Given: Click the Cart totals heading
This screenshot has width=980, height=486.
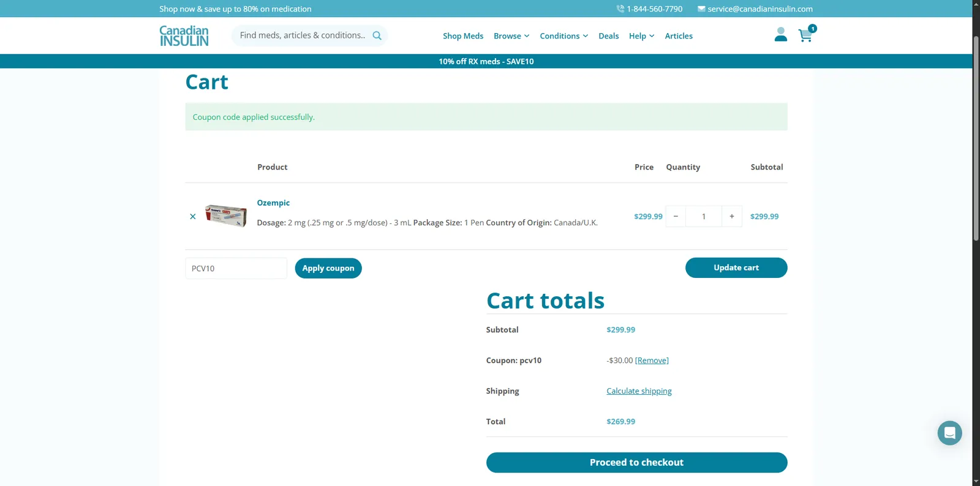Looking at the screenshot, I should tap(545, 301).
